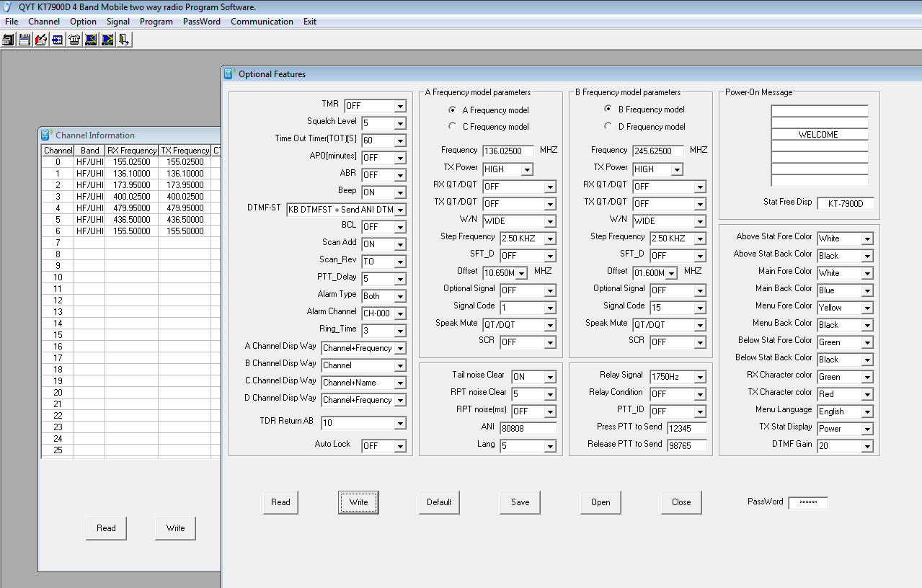Click the exit door toolbar icon

[124, 40]
